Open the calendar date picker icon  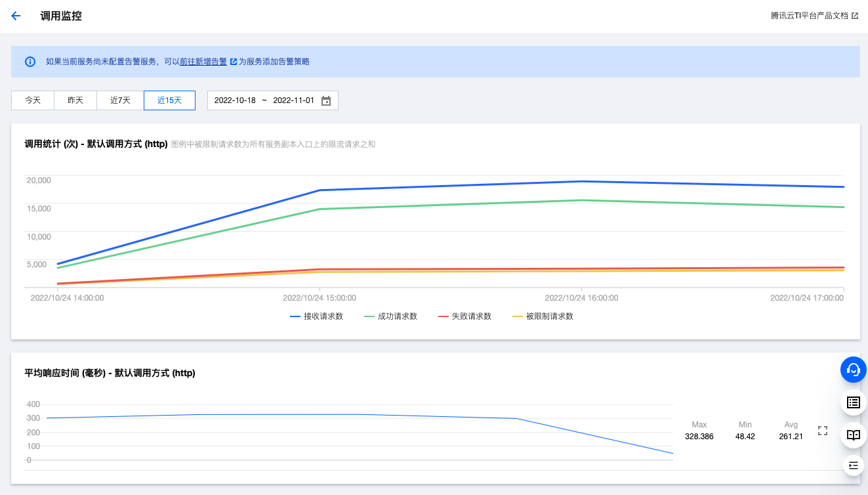326,100
